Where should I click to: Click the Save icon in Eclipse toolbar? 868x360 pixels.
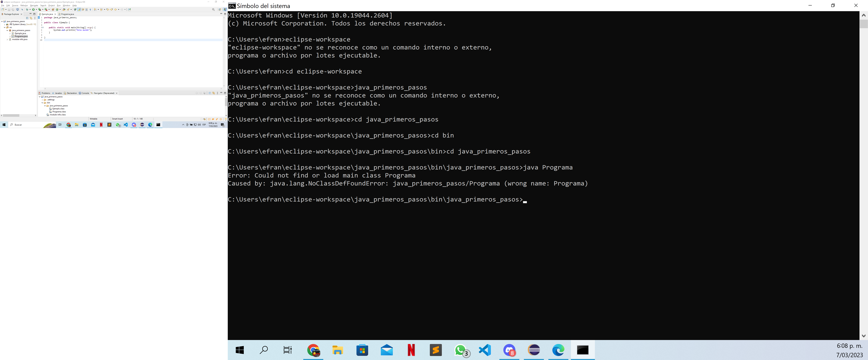[x=9, y=9]
